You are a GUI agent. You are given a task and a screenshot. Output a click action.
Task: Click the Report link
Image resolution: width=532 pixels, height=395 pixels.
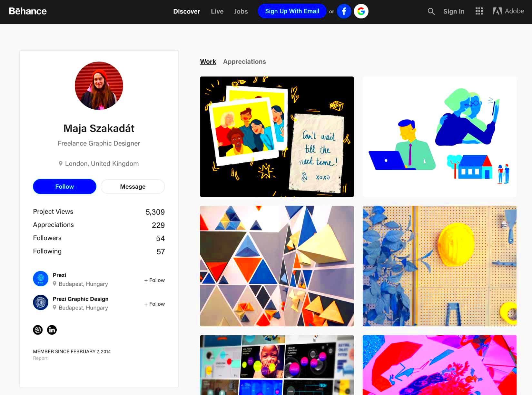point(40,358)
